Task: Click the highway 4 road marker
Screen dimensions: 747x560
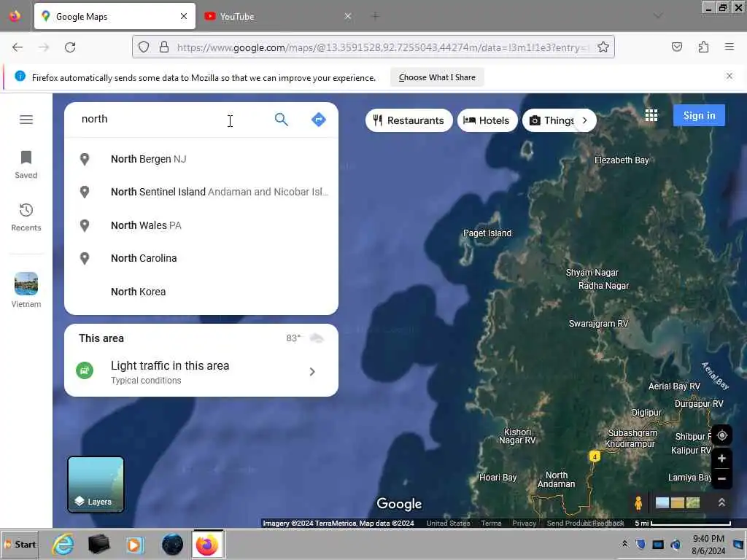Action: [594, 456]
